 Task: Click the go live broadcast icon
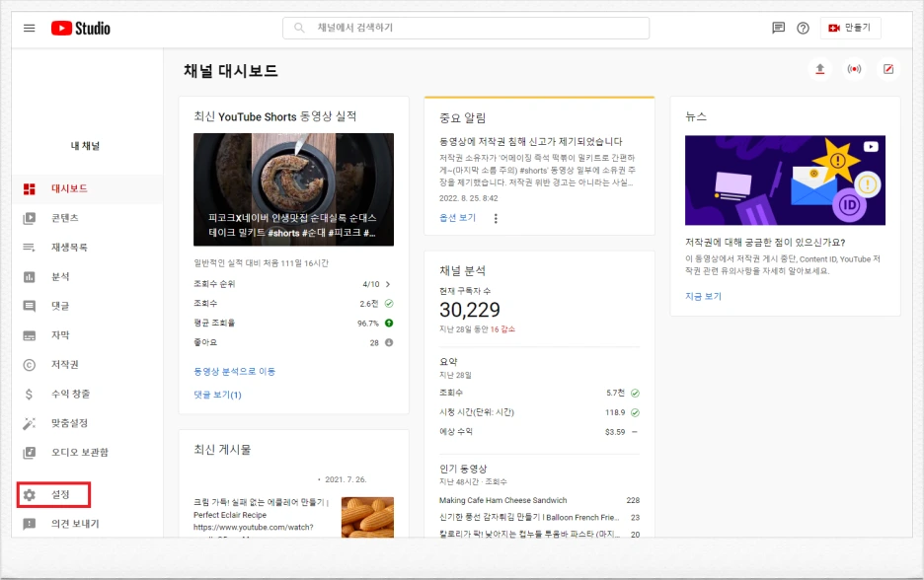[x=854, y=69]
